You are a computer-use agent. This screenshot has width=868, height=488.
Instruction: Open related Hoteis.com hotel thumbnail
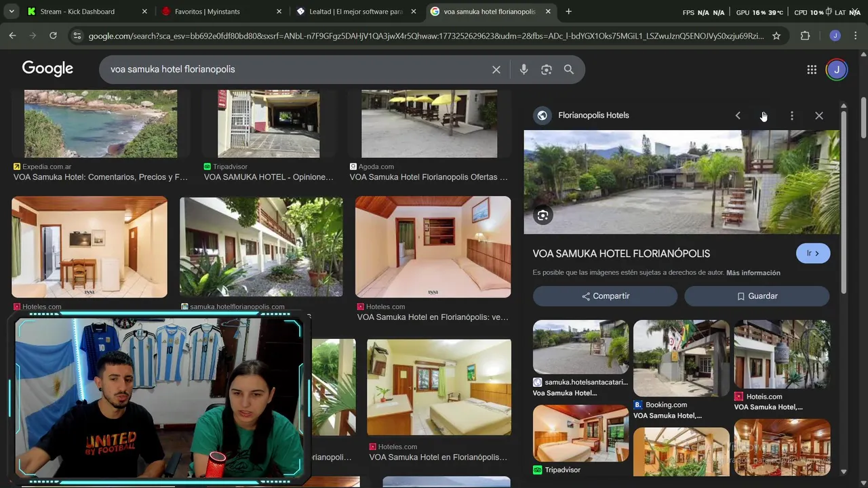pos(782,354)
